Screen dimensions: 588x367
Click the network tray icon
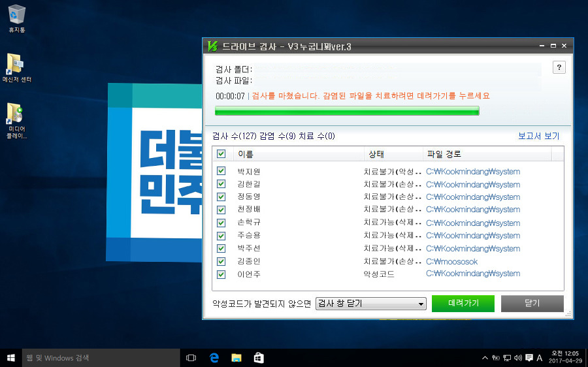pyautogui.click(x=507, y=358)
